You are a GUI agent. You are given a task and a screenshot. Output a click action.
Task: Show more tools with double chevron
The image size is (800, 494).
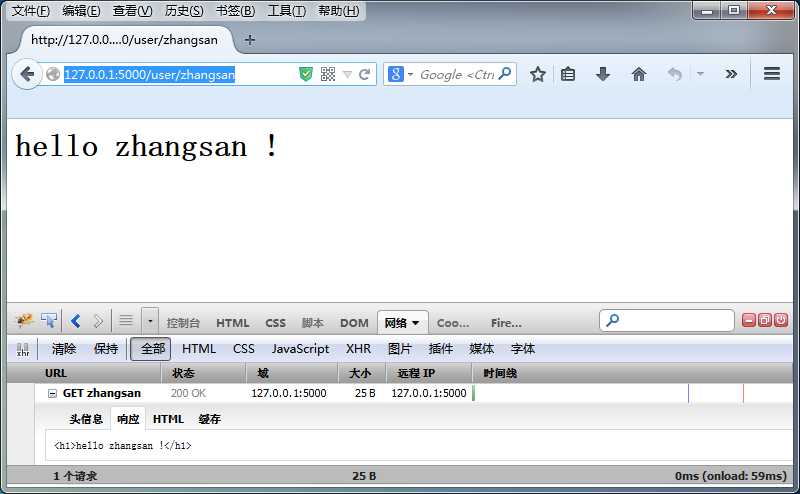click(731, 74)
